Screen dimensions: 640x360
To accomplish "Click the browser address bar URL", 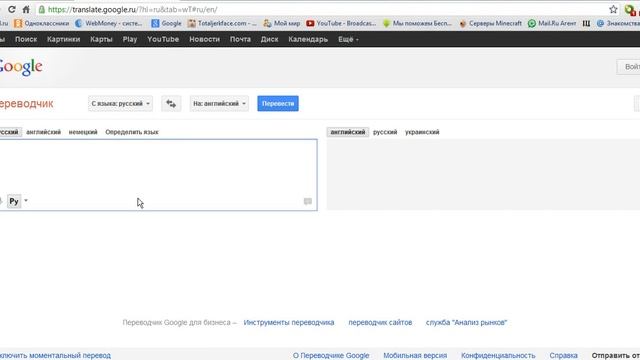I will [x=132, y=9].
